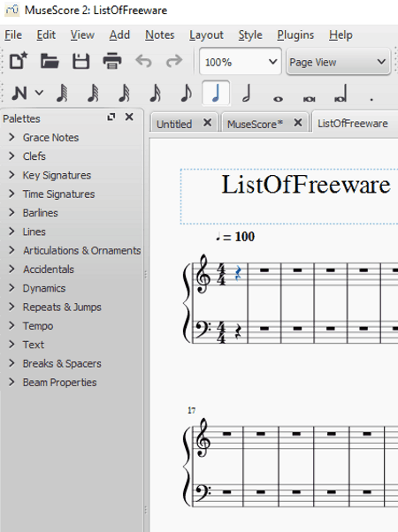
Task: Open the Add menu
Action: (119, 35)
